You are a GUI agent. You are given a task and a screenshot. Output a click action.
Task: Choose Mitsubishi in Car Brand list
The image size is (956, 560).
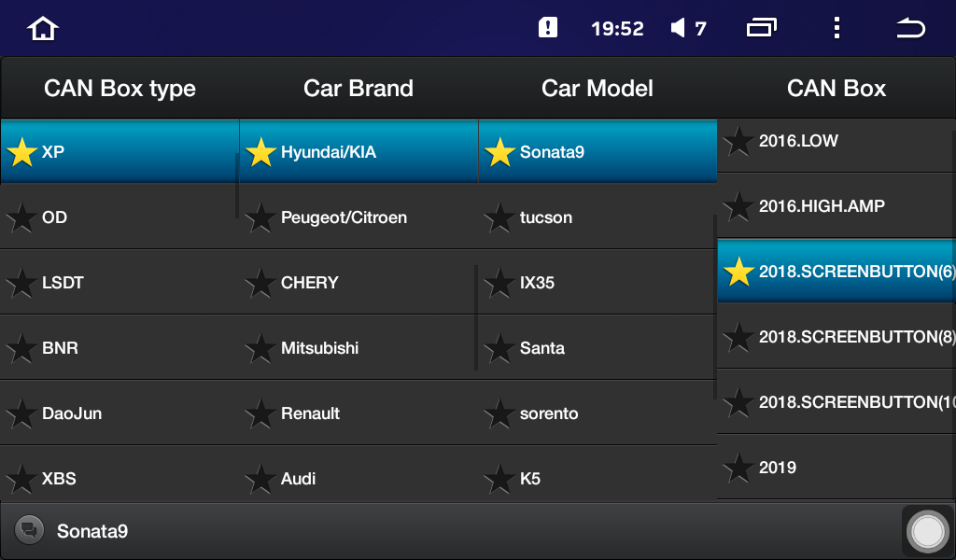click(319, 348)
